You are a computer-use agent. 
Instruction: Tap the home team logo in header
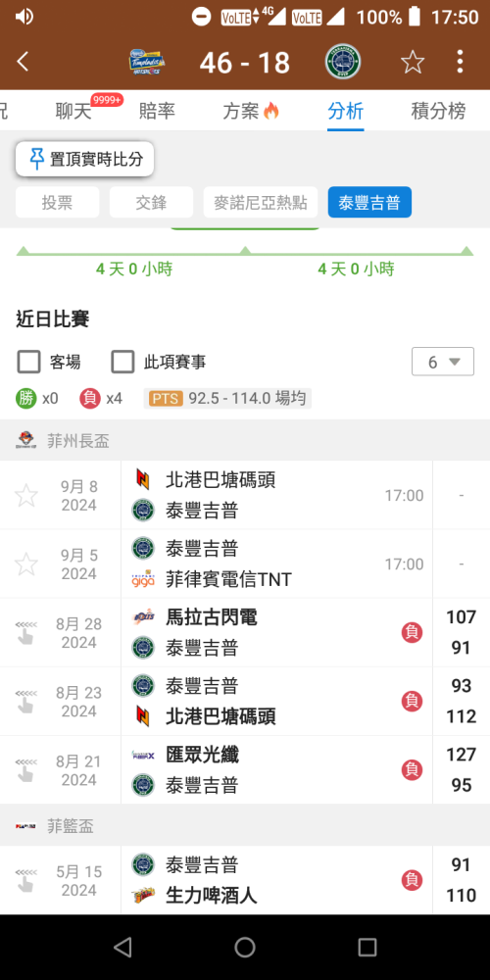[146, 62]
